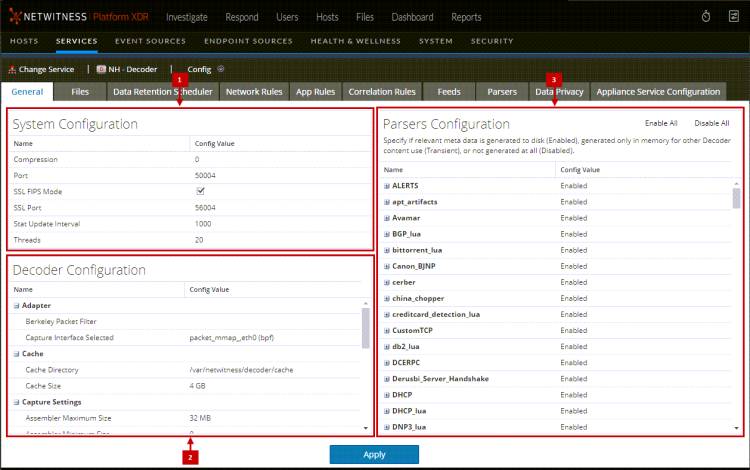Collapse the Adapter section
This screenshot has height=470, width=750.
coord(16,305)
